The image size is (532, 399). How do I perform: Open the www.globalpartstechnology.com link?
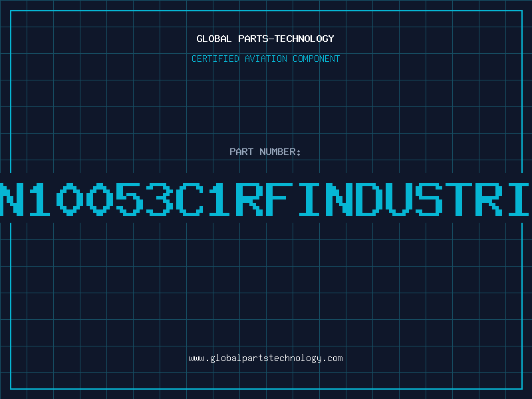click(x=265, y=358)
